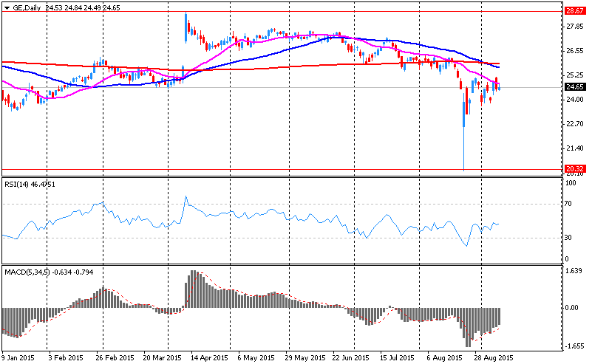Click the 22.70 price axis value

click(575, 124)
